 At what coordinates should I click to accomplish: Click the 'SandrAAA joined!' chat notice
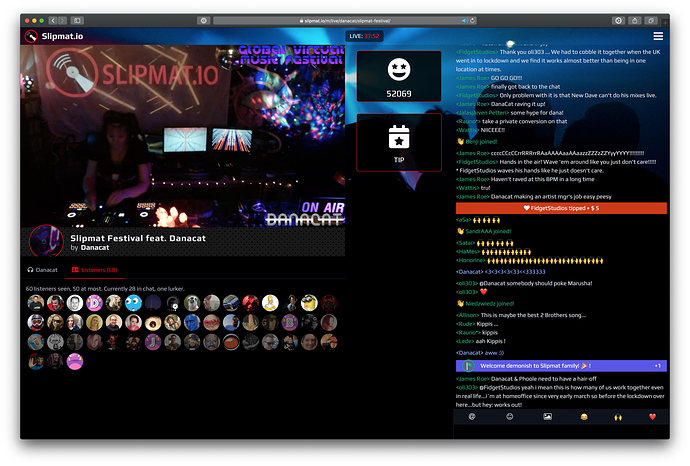coord(484,231)
